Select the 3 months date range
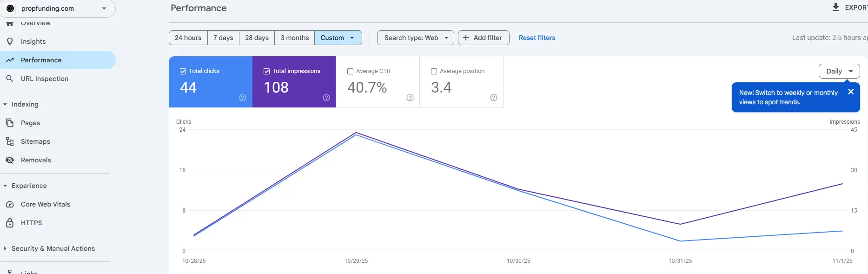Image resolution: width=868 pixels, height=274 pixels. (x=294, y=38)
